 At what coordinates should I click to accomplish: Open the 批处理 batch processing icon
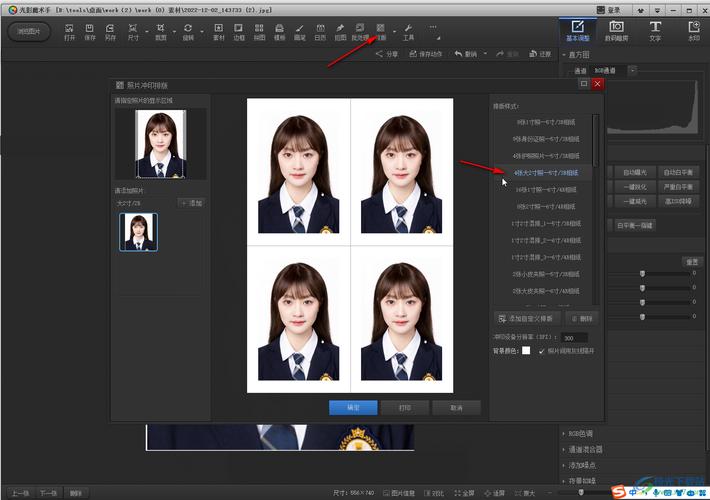point(360,31)
